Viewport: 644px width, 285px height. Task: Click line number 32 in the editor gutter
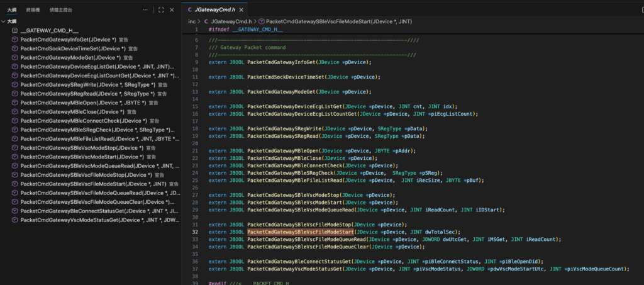pos(195,232)
